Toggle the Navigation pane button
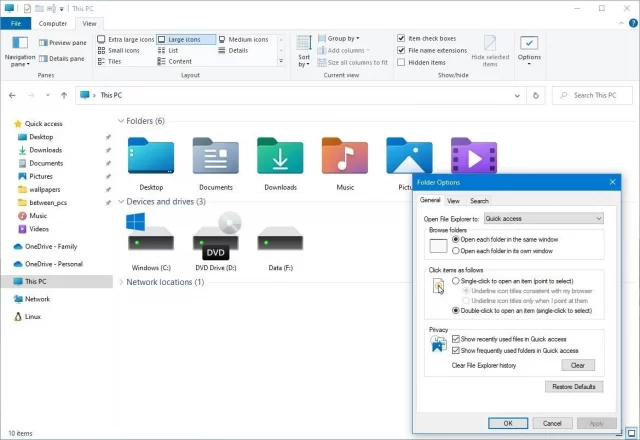Viewport: 640px width, 440px height. 20,51
